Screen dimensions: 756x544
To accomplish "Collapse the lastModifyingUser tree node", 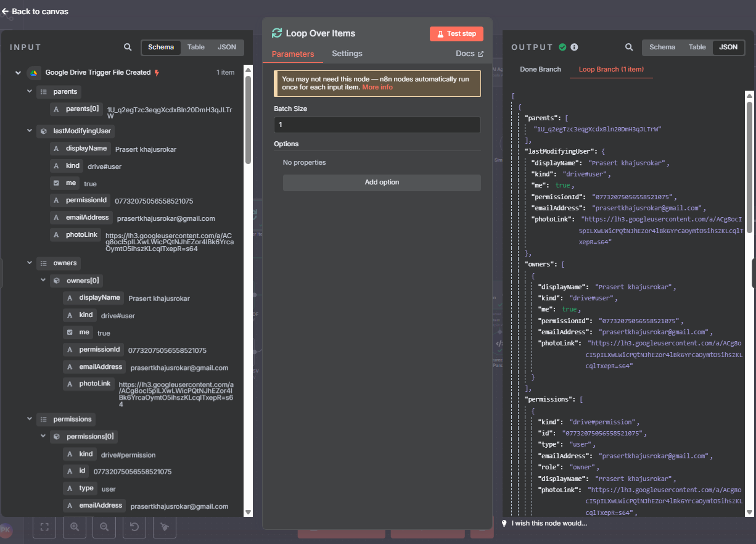I will (30, 131).
